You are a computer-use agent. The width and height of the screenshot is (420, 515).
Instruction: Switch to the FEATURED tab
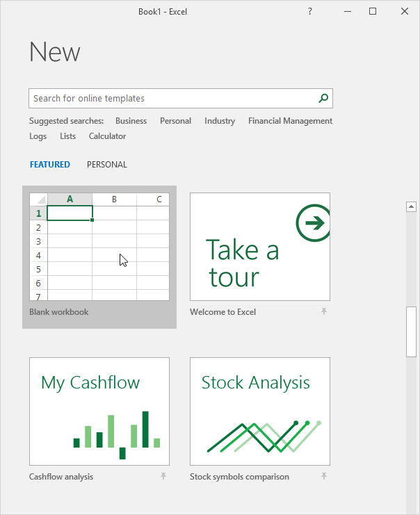[50, 165]
